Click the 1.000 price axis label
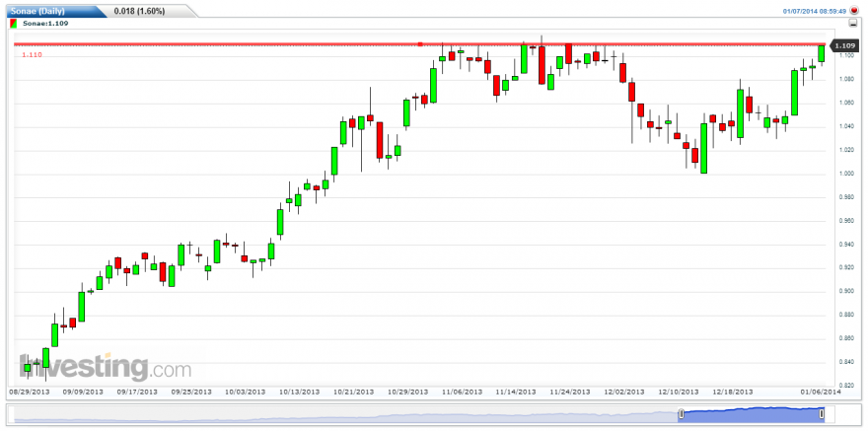 click(x=847, y=174)
